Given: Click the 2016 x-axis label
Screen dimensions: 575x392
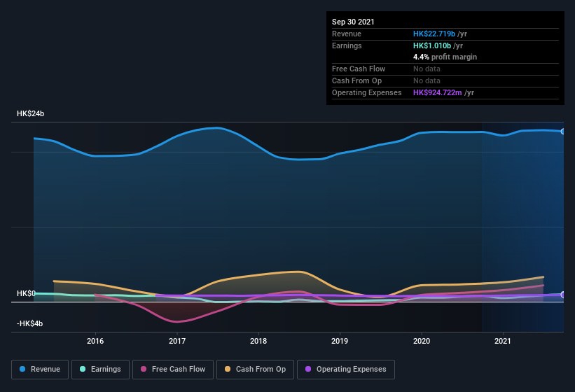Looking at the screenshot, I should point(95,341).
